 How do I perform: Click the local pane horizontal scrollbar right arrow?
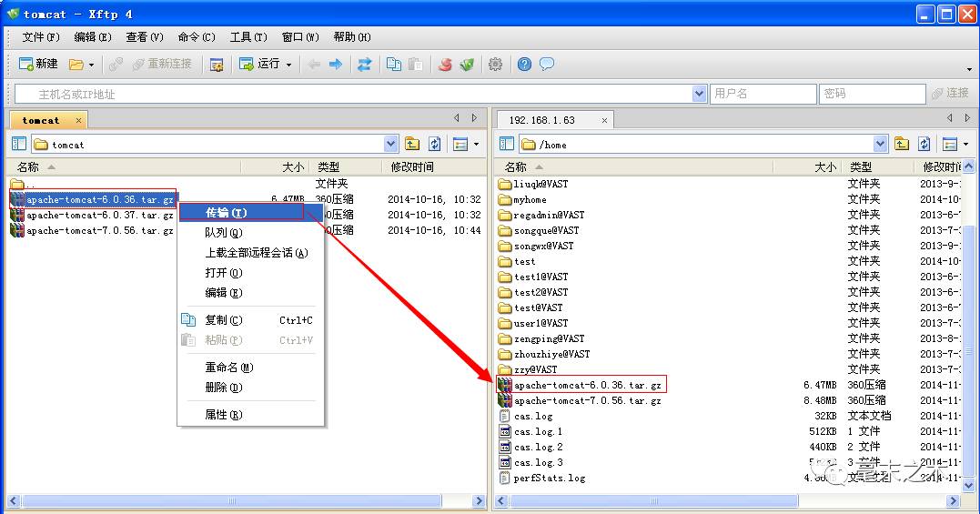click(x=479, y=501)
